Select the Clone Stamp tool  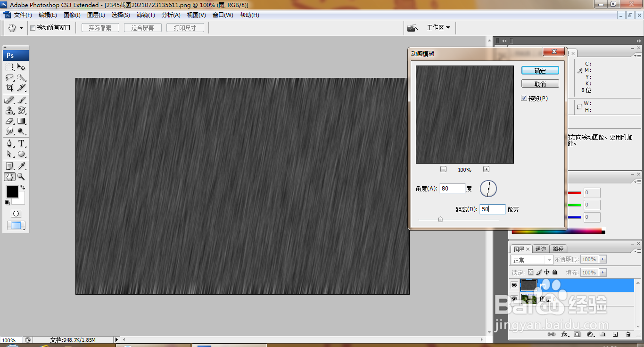pyautogui.click(x=9, y=110)
